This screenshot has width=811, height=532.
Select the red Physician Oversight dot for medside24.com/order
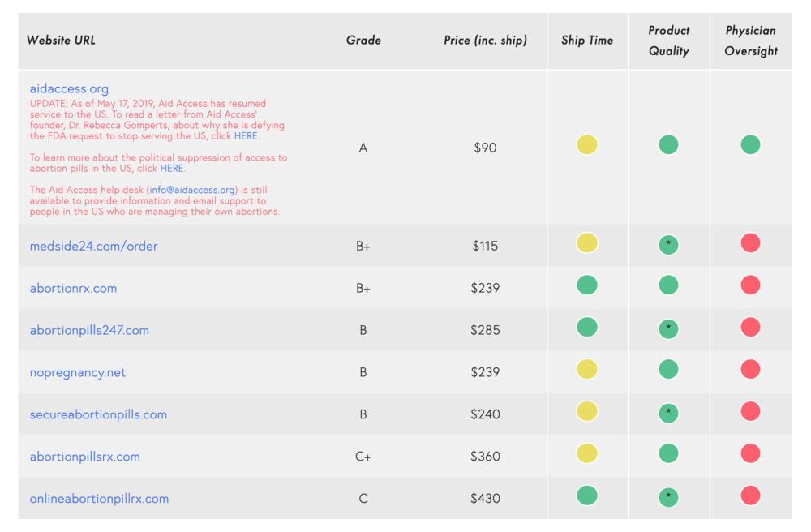pos(750,243)
